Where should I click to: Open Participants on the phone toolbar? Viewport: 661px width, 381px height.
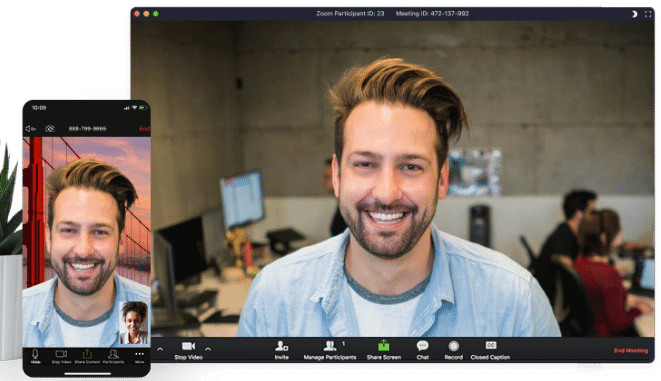(x=113, y=356)
